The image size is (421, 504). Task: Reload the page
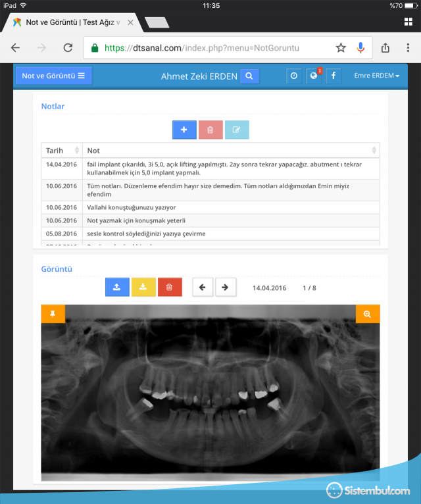pyautogui.click(x=68, y=48)
